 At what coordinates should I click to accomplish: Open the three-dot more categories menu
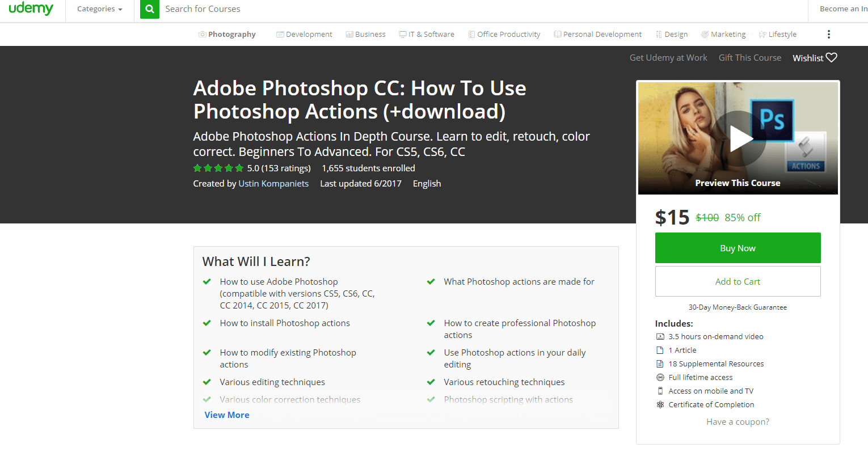pyautogui.click(x=829, y=35)
